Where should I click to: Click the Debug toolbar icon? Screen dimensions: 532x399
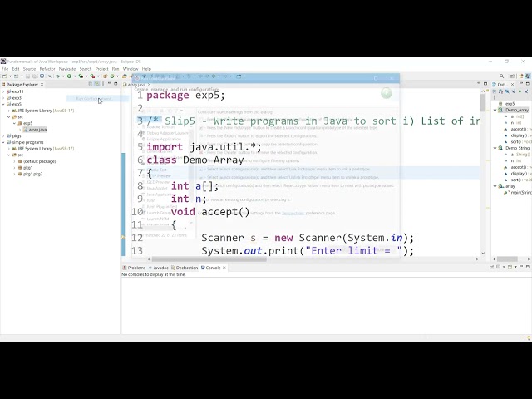pos(57,76)
